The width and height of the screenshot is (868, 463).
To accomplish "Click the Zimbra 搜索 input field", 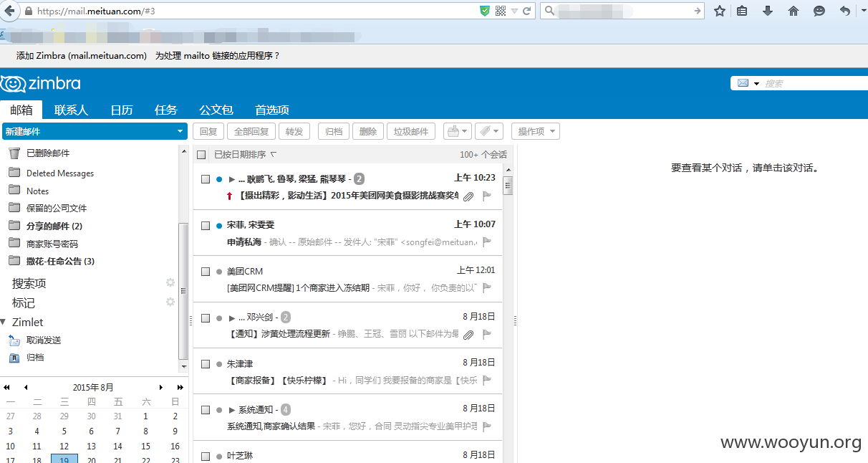I will coord(815,83).
